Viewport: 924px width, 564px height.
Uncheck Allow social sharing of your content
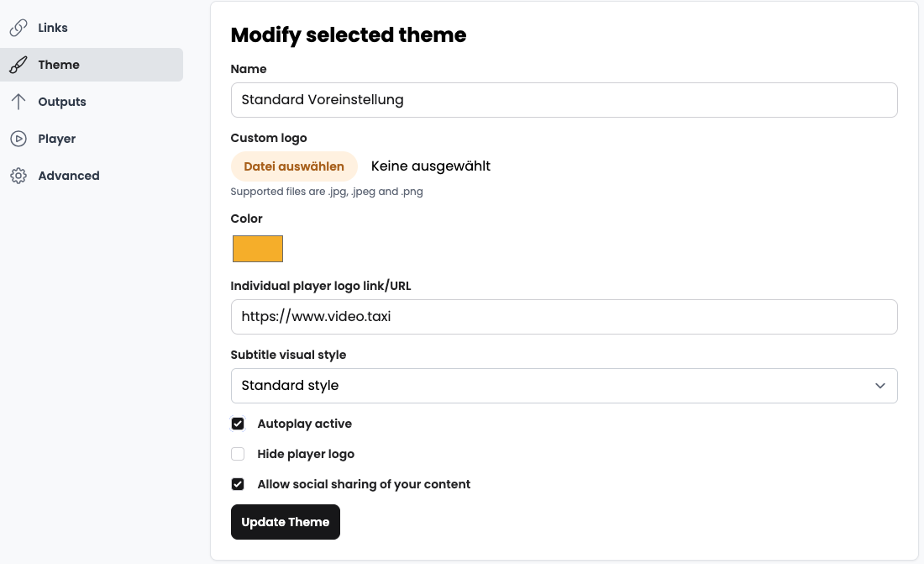click(x=238, y=484)
